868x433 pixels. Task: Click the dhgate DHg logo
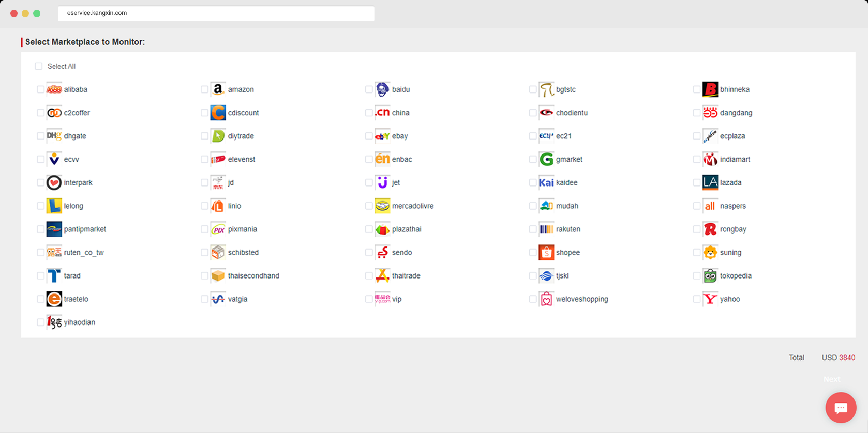click(54, 136)
